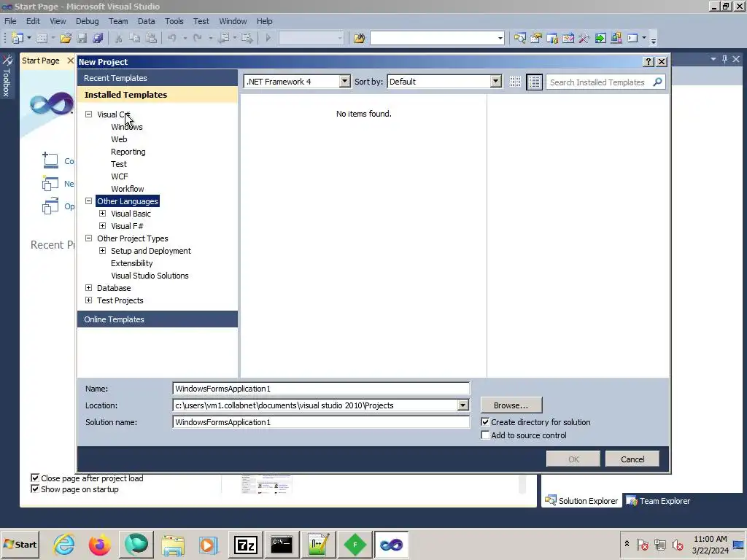Viewport: 747px width, 560px height.
Task: Open the File menu
Action: [x=10, y=21]
